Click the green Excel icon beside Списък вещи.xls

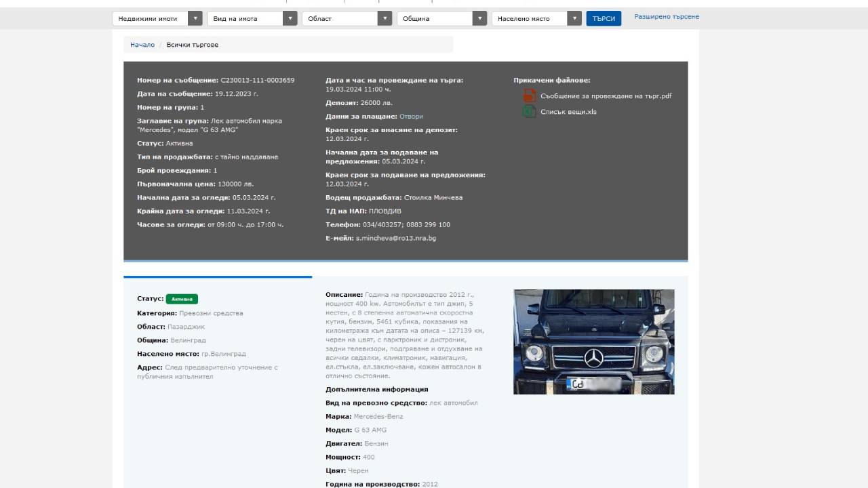[x=530, y=111]
